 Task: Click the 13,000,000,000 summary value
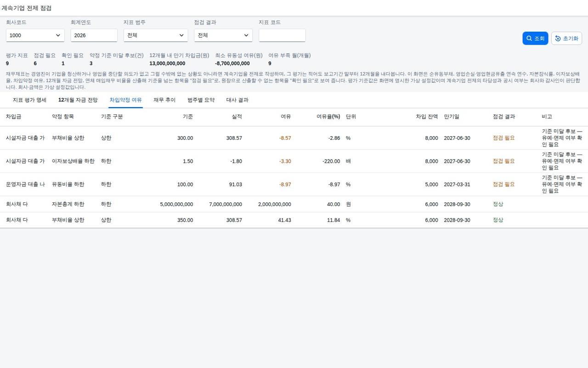click(167, 63)
